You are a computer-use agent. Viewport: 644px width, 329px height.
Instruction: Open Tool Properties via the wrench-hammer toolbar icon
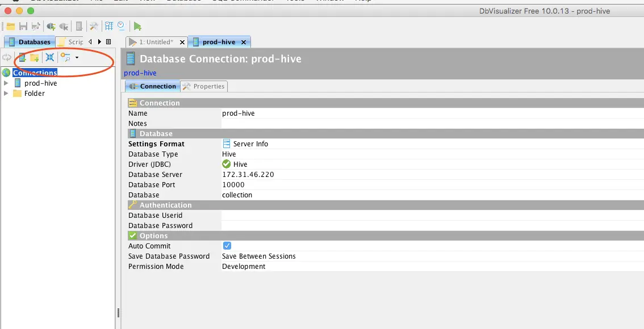tap(94, 27)
